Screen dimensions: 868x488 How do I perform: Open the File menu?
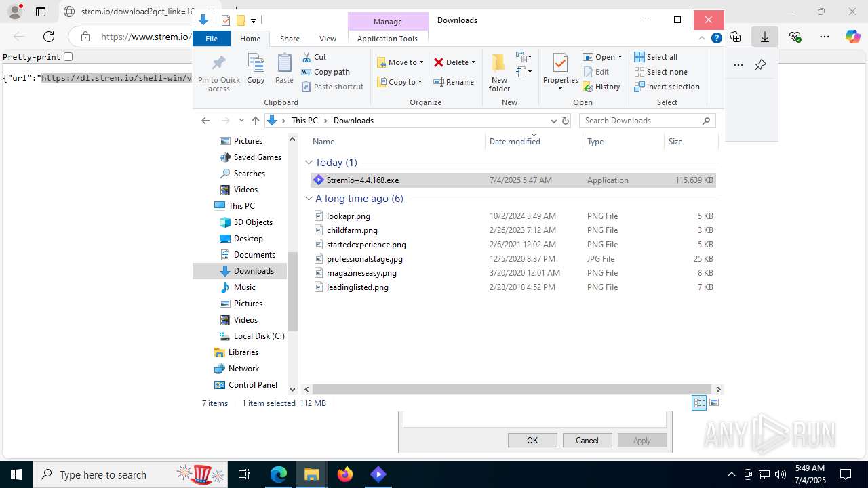212,39
